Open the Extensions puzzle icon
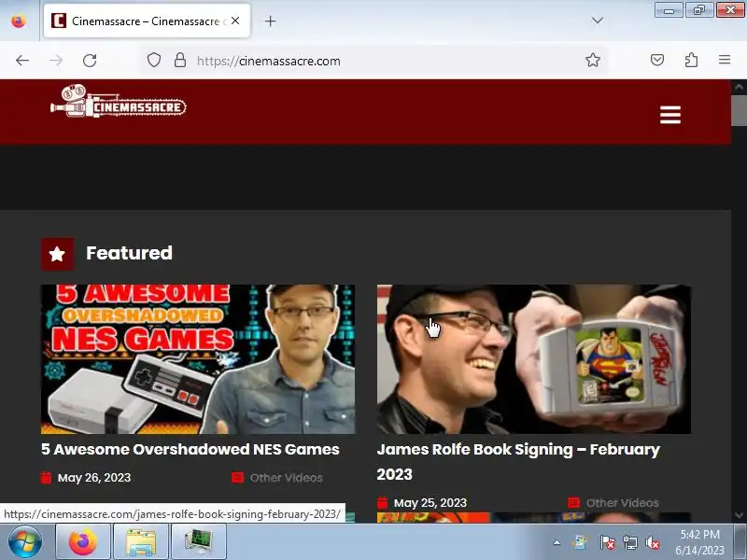The width and height of the screenshot is (747, 560). click(691, 60)
